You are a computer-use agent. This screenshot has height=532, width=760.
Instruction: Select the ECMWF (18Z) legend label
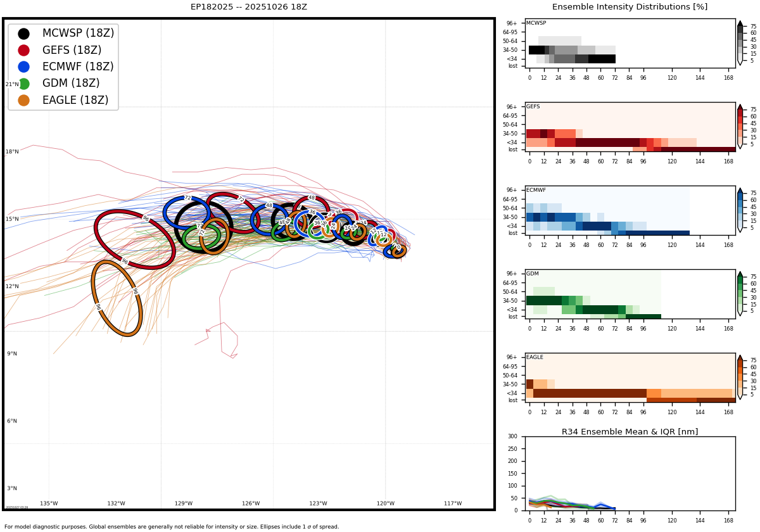(x=78, y=66)
